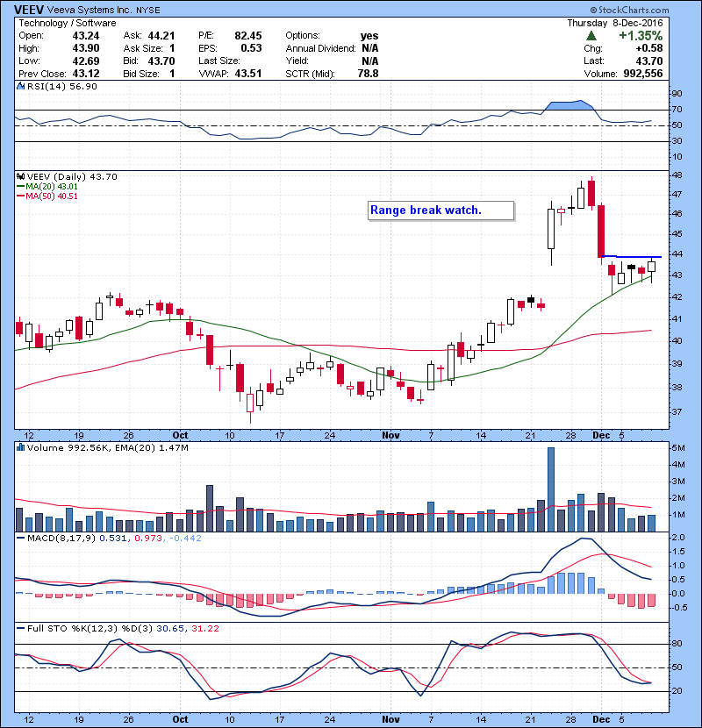Viewport: 702px width, 728px height.
Task: Click the 'RSI(14) 56.90' label
Action: point(62,86)
